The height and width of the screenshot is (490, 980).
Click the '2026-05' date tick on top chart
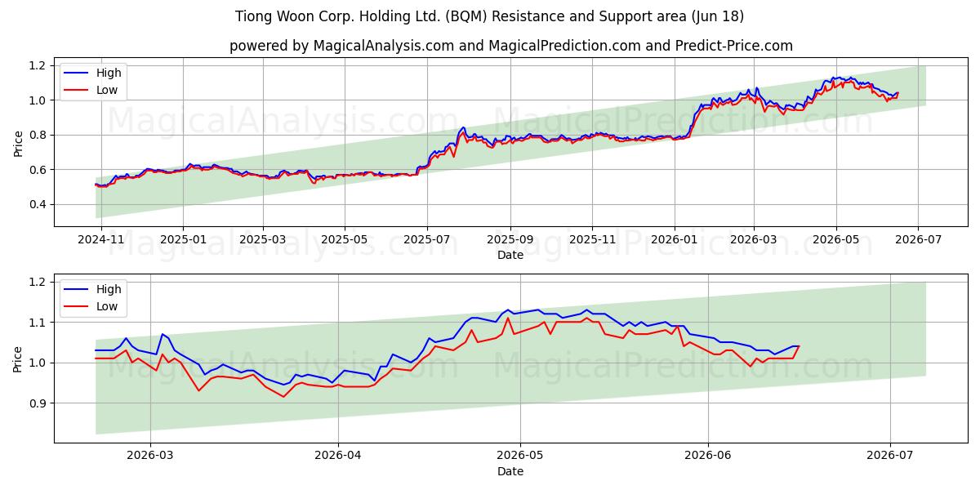pyautogui.click(x=835, y=239)
